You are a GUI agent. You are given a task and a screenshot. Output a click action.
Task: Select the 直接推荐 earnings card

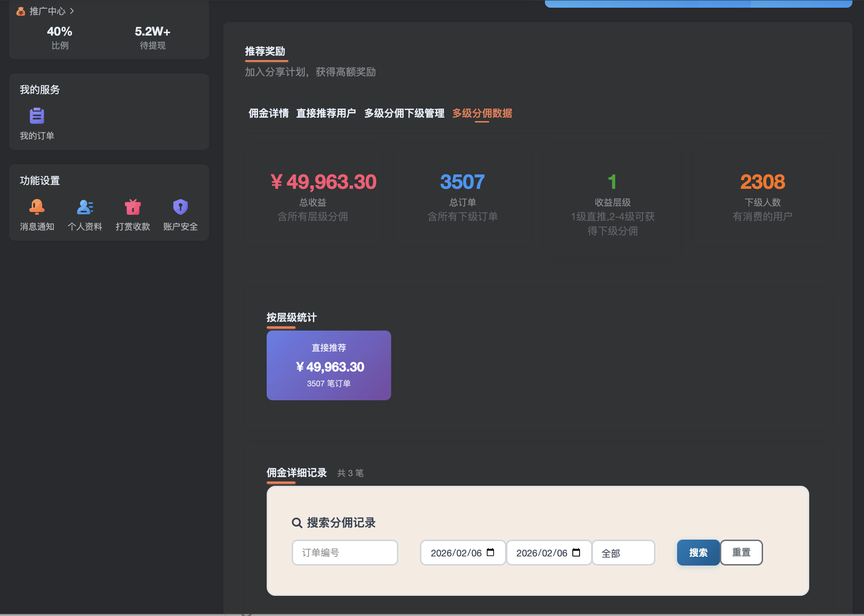[x=329, y=365]
